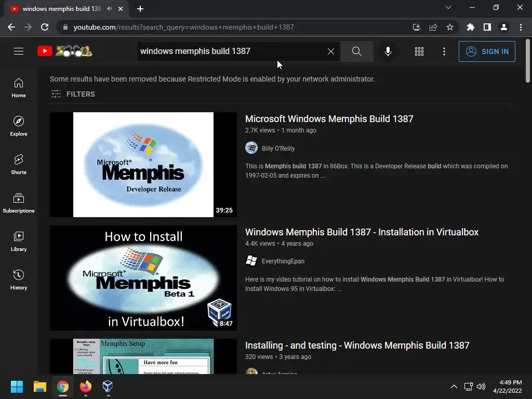
Task: Open the Extensions puzzle icon
Action: pos(470,27)
